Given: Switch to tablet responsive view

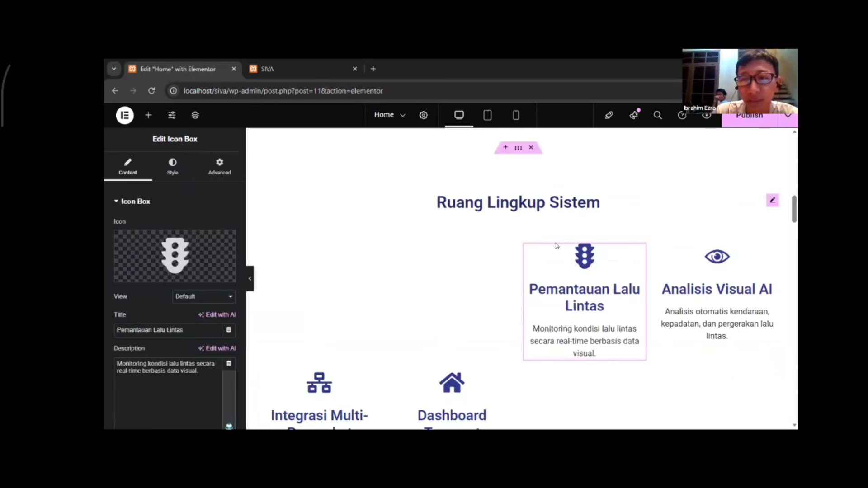Looking at the screenshot, I should (487, 115).
